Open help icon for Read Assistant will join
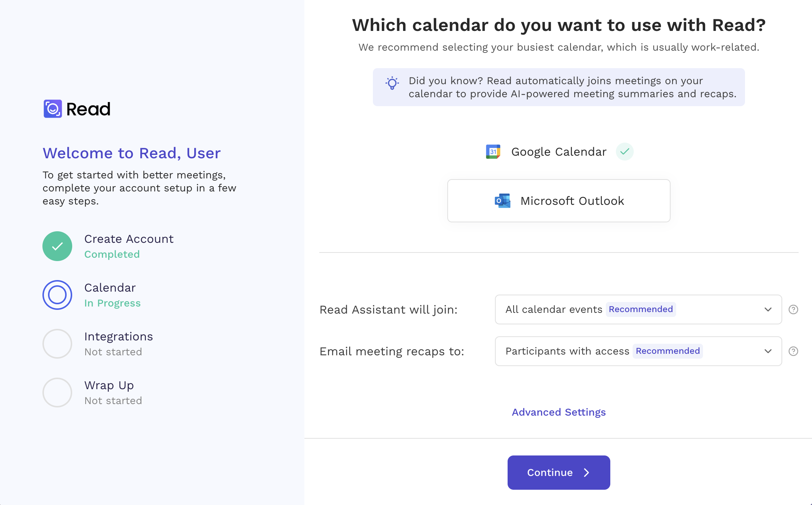812x505 pixels. point(793,309)
